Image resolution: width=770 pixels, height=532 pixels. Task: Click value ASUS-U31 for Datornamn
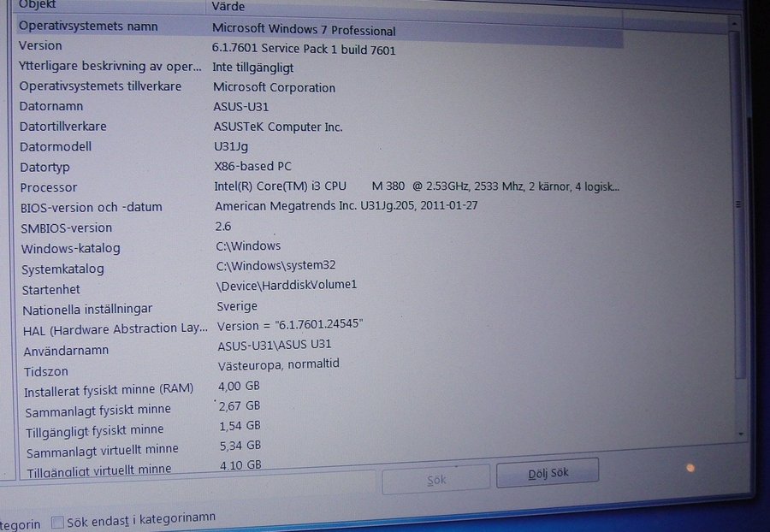coord(241,107)
